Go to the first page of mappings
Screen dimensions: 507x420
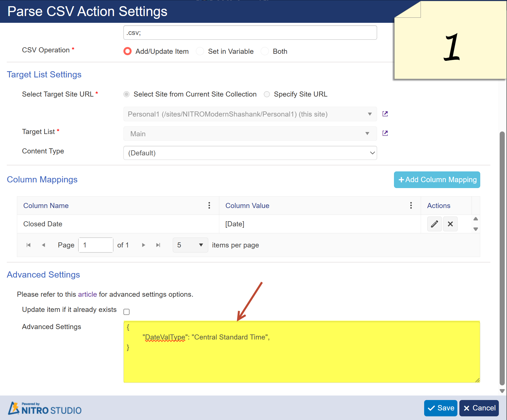pos(28,245)
